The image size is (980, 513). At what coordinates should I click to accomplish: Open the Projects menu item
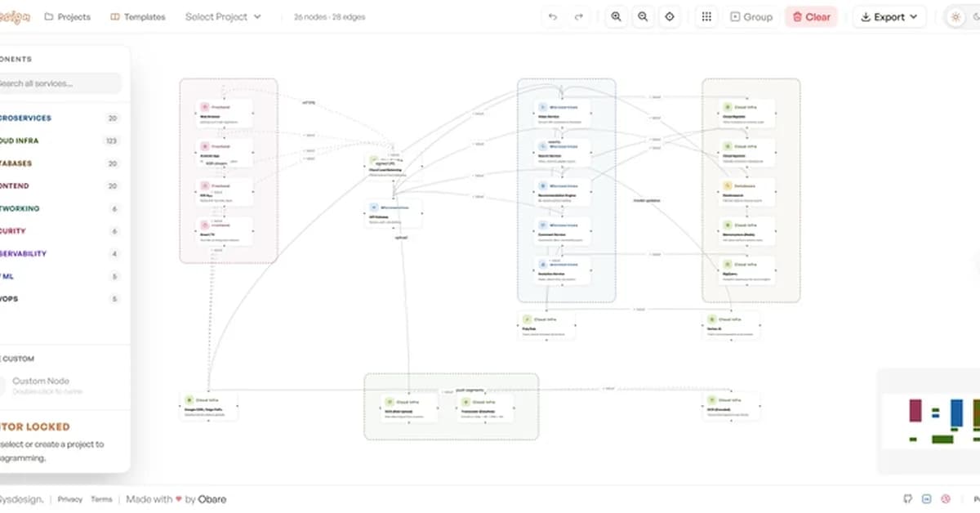68,16
